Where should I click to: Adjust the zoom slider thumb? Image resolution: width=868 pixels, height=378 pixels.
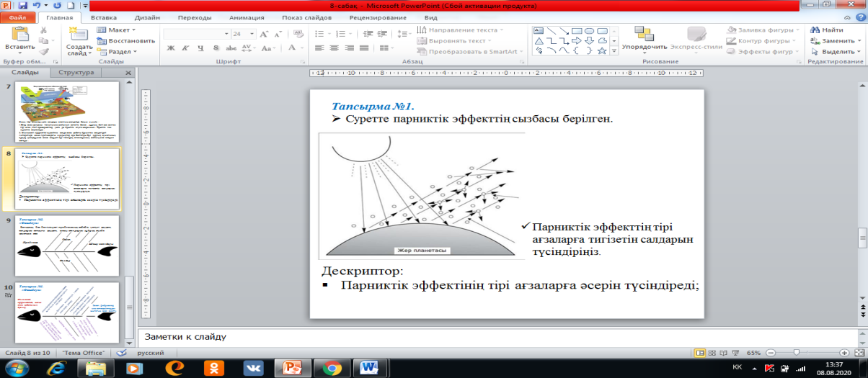(x=795, y=353)
